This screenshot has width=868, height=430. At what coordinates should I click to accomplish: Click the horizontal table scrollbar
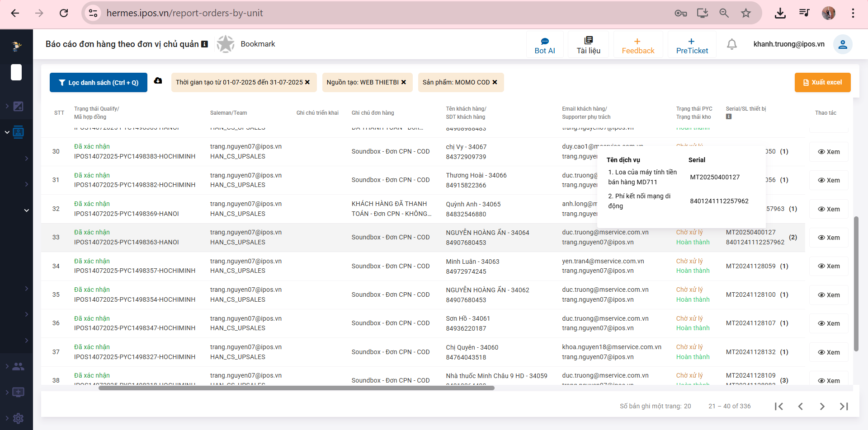297,388
